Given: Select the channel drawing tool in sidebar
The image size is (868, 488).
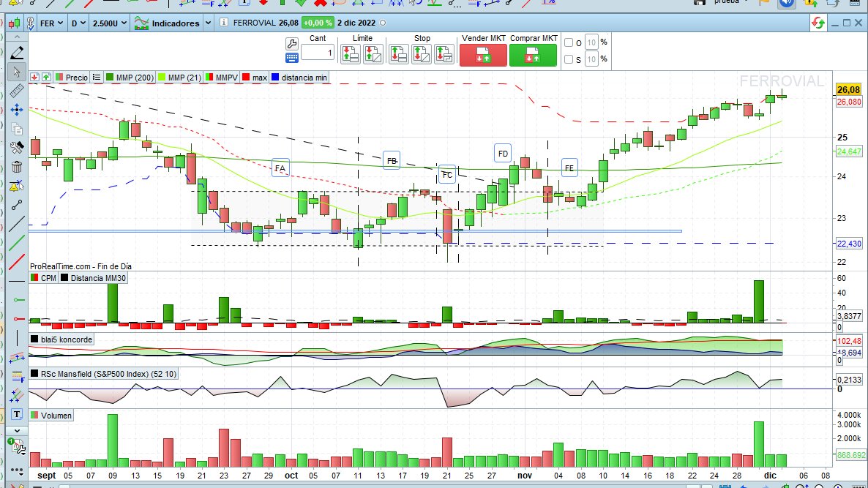Looking at the screenshot, I should click(17, 358).
